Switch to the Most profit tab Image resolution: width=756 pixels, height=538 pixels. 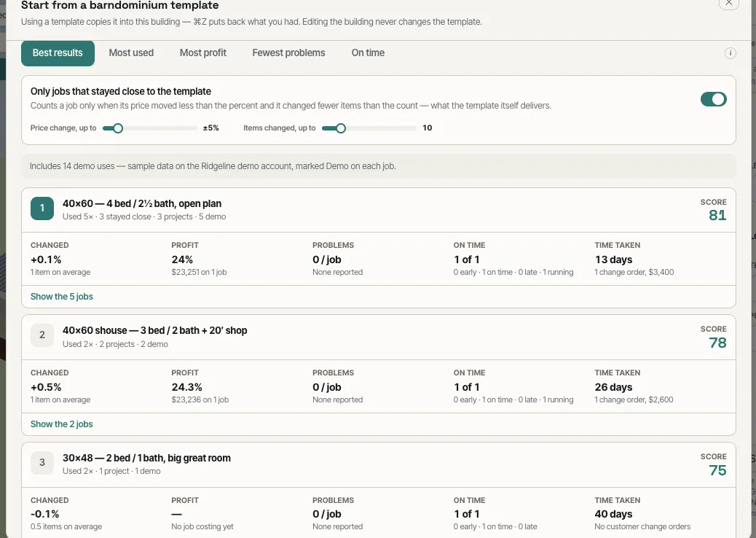[x=203, y=53]
